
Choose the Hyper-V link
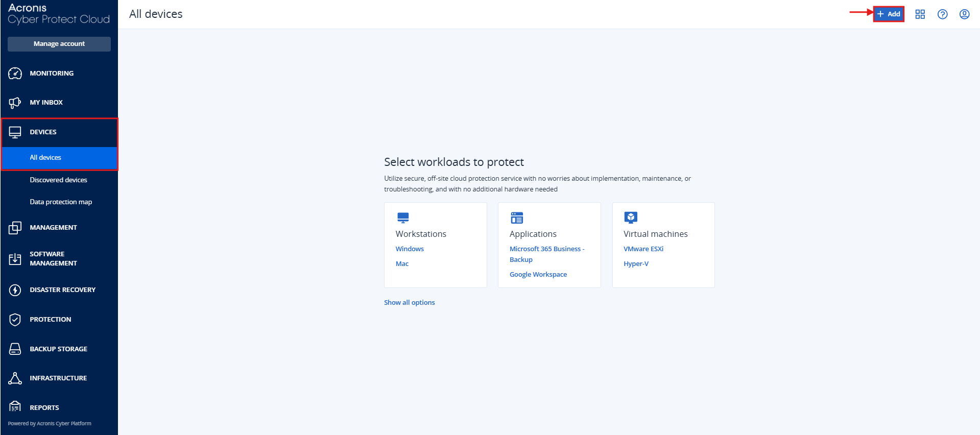click(636, 264)
